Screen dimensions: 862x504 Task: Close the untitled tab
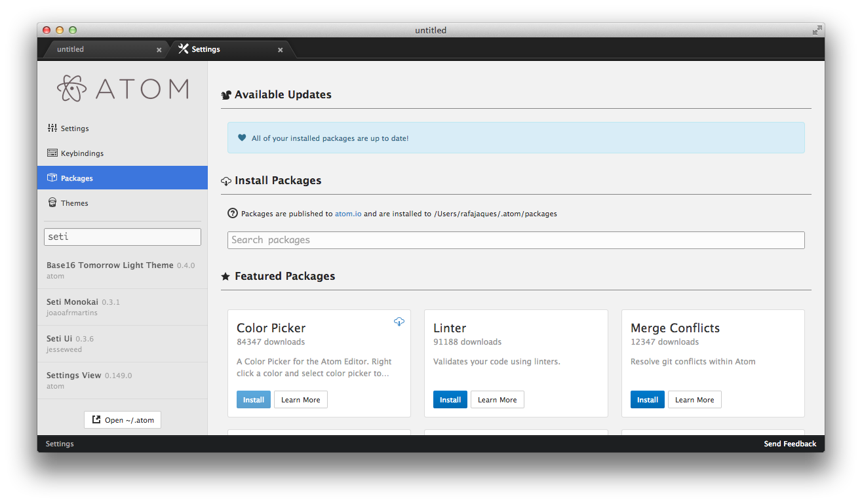click(x=159, y=50)
